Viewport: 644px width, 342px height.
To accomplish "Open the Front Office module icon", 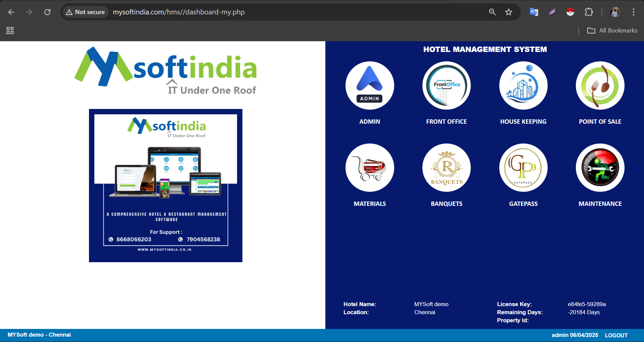I will (446, 85).
